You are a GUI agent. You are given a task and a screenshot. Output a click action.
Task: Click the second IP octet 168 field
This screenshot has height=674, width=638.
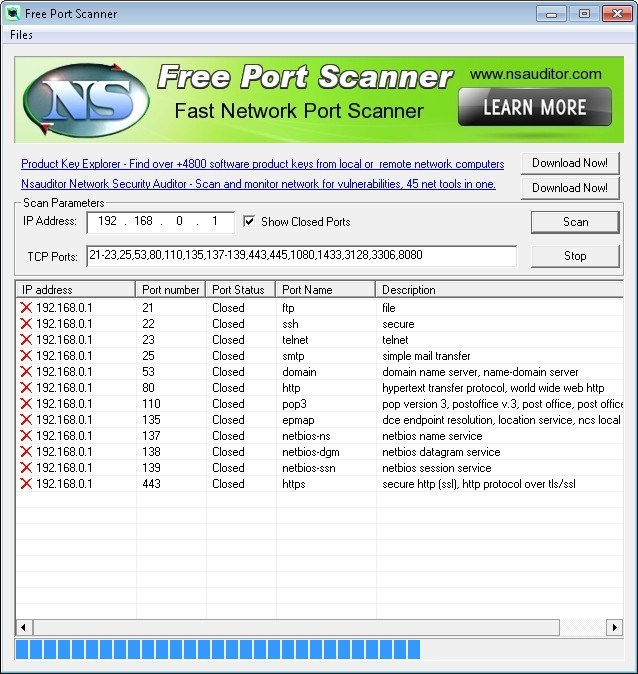143,221
